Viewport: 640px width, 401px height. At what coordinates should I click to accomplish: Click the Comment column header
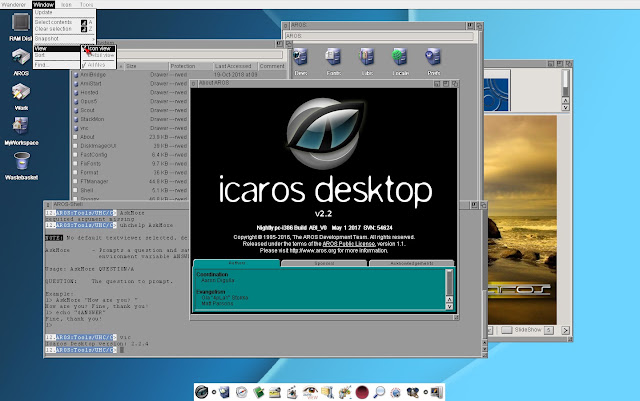tap(272, 66)
